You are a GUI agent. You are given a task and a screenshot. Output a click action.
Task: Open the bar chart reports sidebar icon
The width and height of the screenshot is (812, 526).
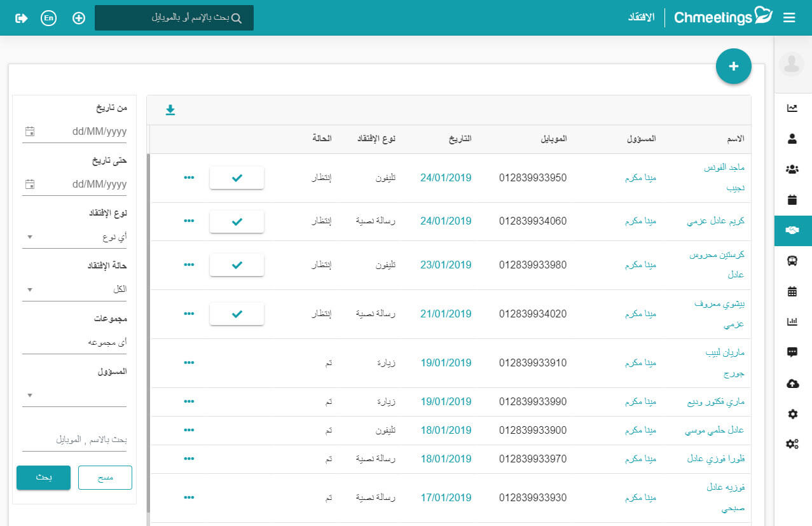[x=792, y=322]
